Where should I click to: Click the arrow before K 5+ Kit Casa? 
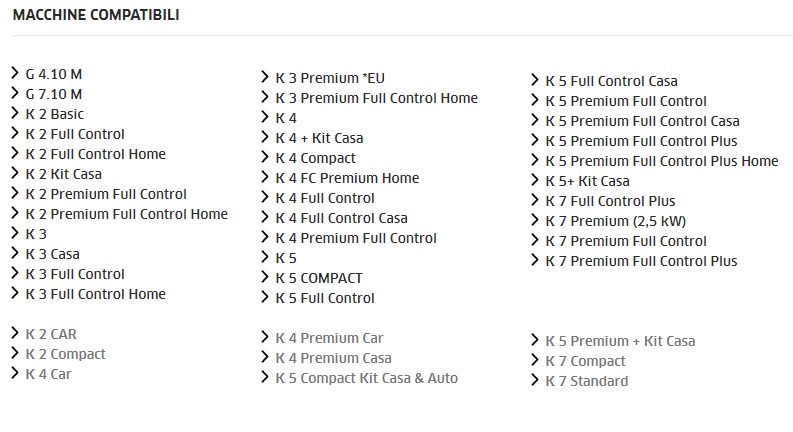(x=535, y=180)
